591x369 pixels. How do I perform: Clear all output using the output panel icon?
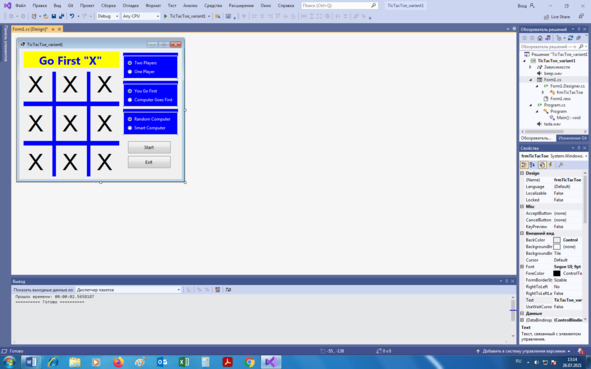[x=217, y=289]
